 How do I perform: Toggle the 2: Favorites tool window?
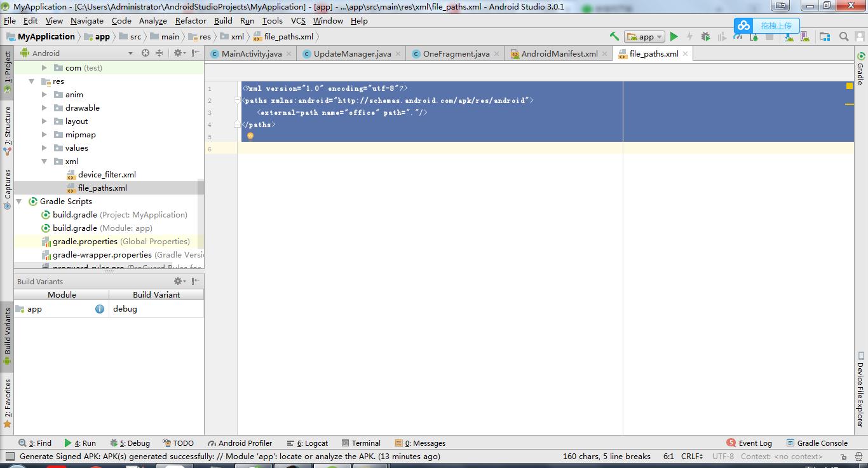pyautogui.click(x=8, y=403)
